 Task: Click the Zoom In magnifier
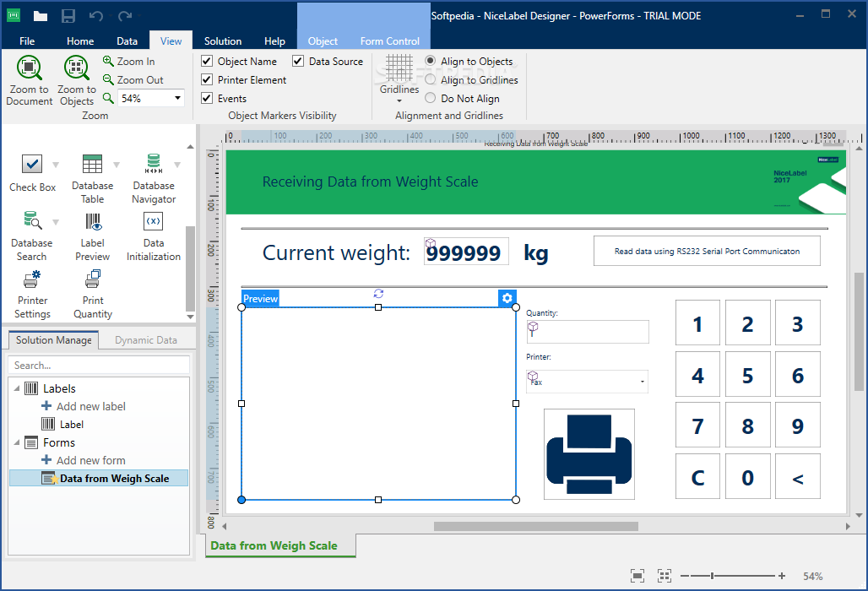108,61
